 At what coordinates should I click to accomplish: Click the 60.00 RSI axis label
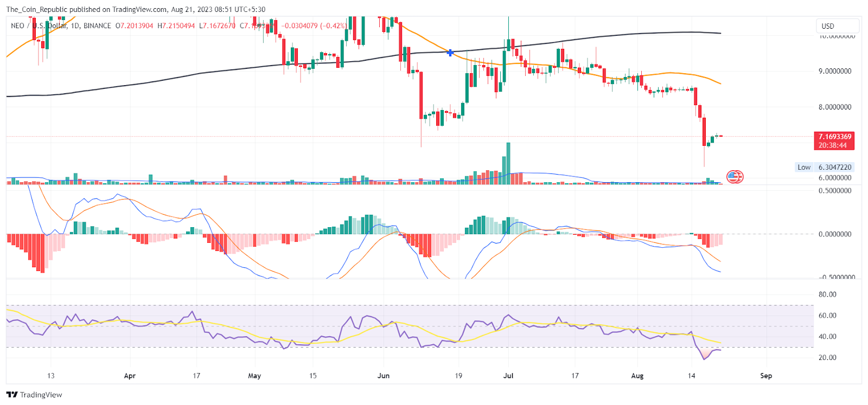coord(827,316)
